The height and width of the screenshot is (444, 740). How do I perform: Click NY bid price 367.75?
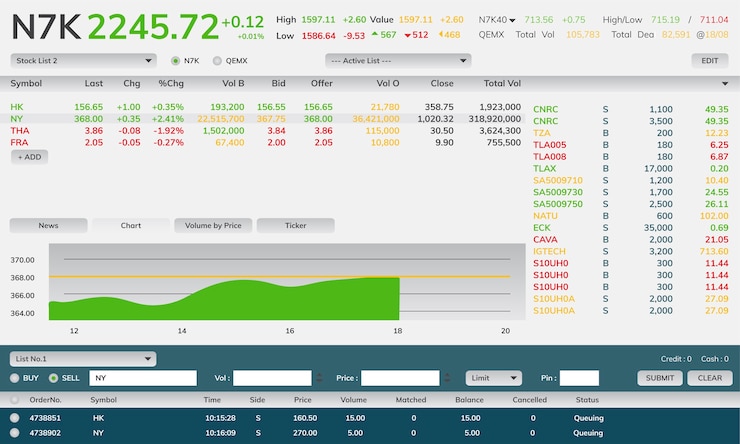[x=271, y=119]
